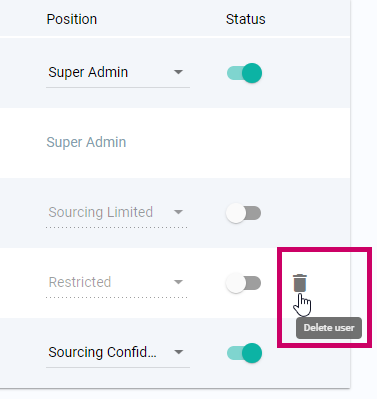
Task: Click blank Status cell beside greyed Super Admin
Action: coord(244,143)
